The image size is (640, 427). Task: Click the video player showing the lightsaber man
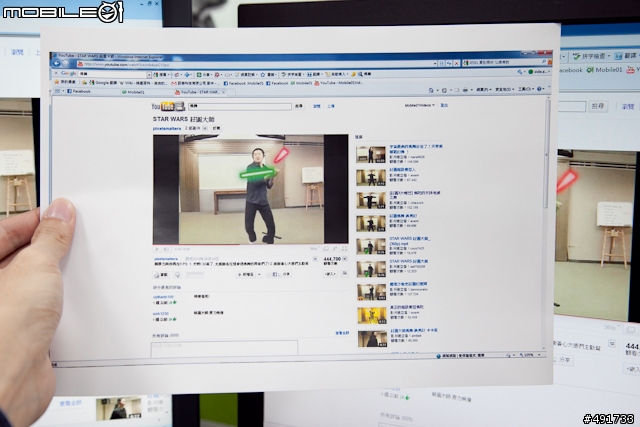(x=251, y=189)
